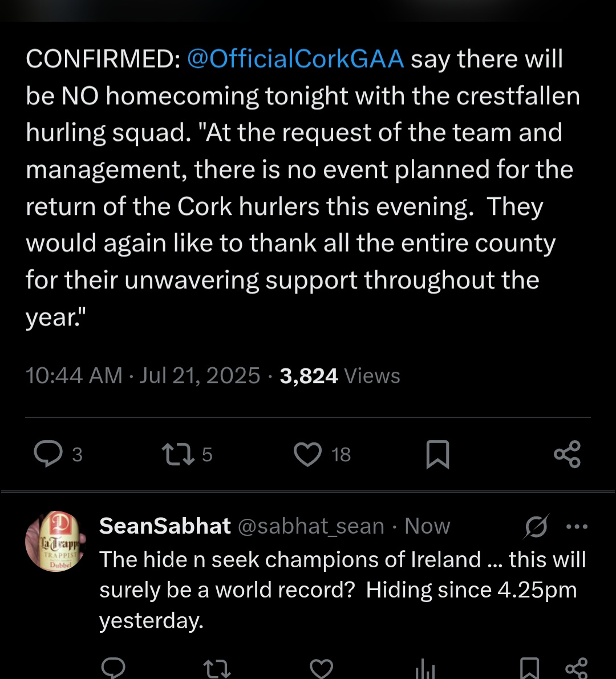616x679 pixels.
Task: Reply to SeanSabhat's comment
Action: click(x=113, y=668)
